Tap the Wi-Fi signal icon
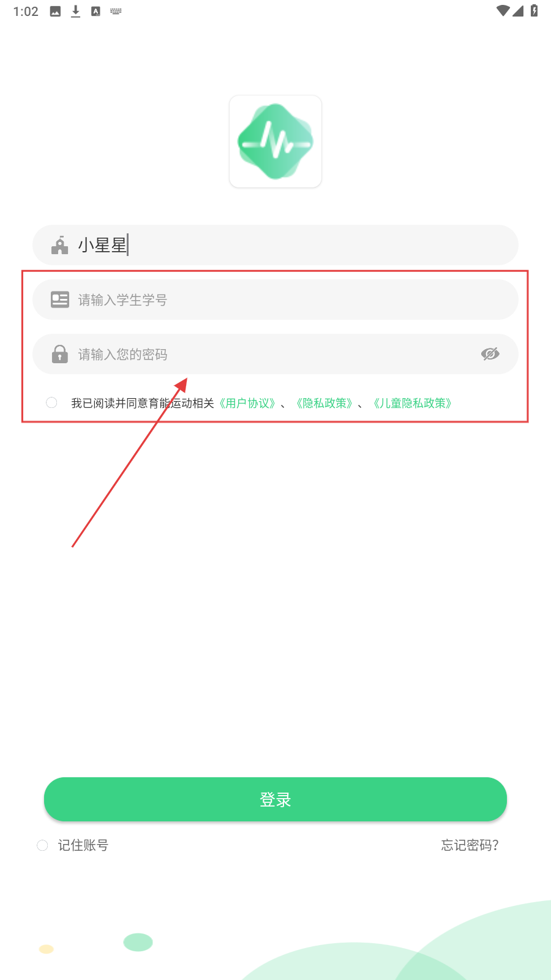The width and height of the screenshot is (551, 980). tap(503, 10)
